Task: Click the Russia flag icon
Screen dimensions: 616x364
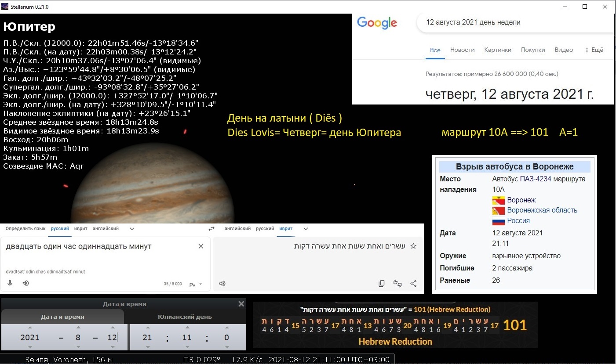Action: point(498,221)
